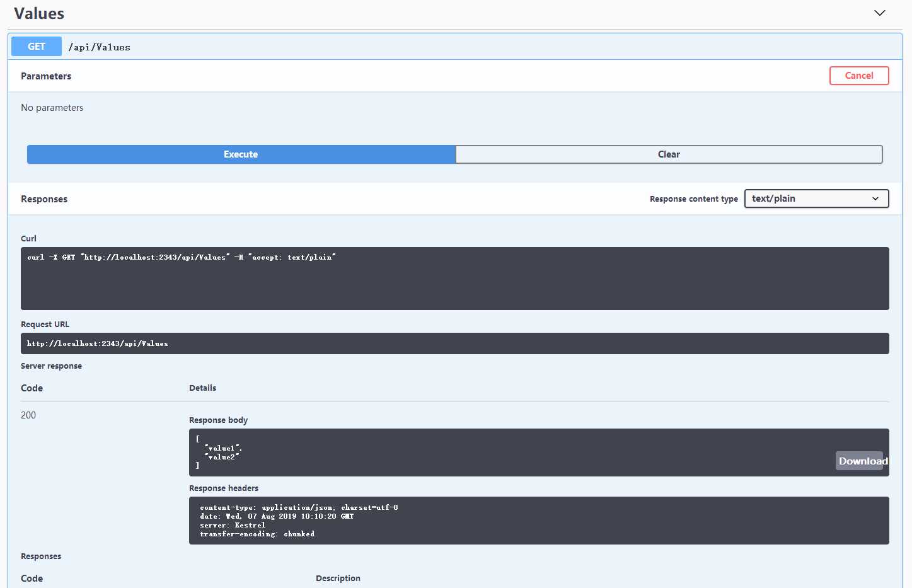Click the 'Response headers' label
Viewport: 912px width, 588px height.
click(x=224, y=488)
